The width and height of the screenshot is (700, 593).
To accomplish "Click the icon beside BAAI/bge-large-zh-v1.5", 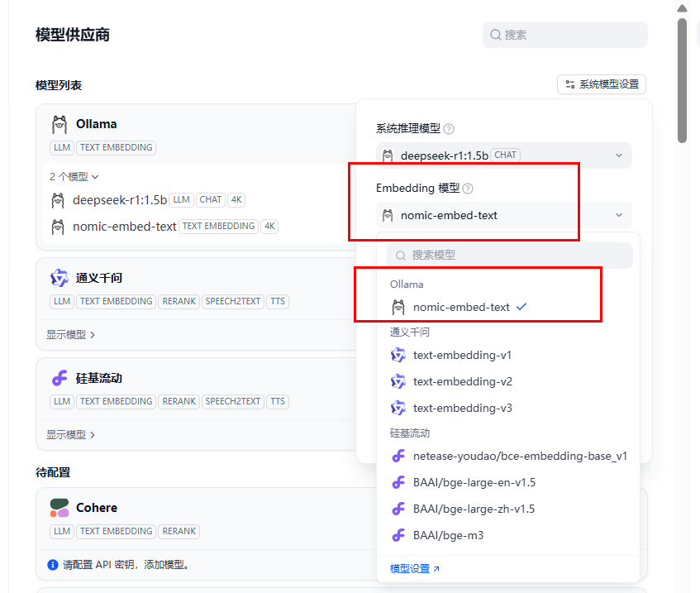I will point(398,509).
